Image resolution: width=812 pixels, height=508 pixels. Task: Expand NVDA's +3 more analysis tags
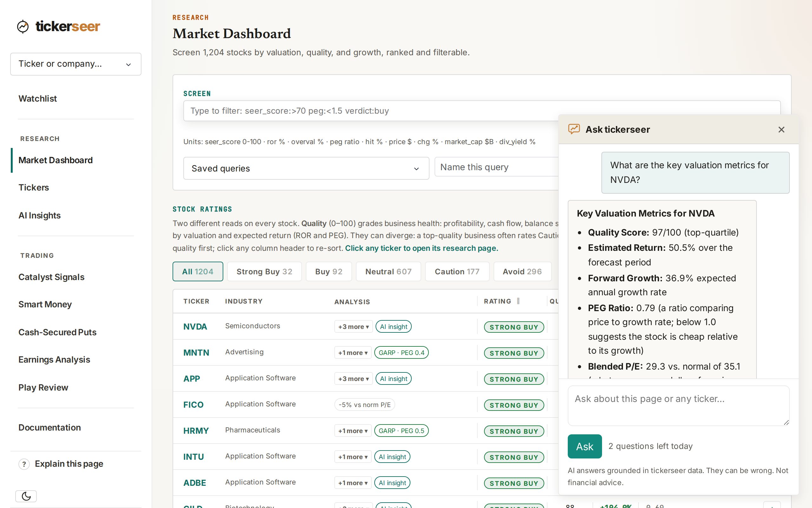pos(353,327)
